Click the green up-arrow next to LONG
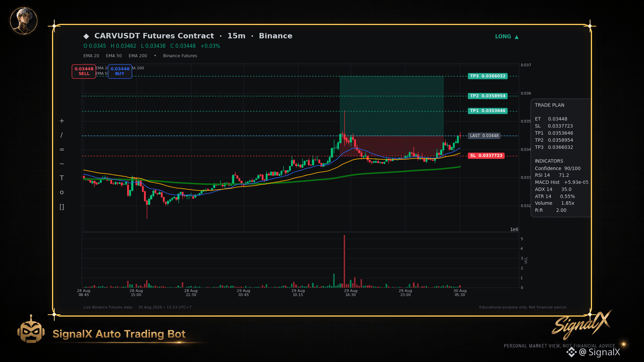 (x=517, y=37)
